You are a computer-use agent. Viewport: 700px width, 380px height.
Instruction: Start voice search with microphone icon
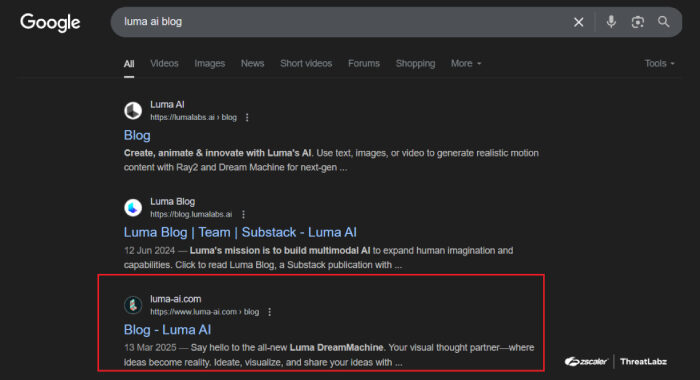coord(611,21)
